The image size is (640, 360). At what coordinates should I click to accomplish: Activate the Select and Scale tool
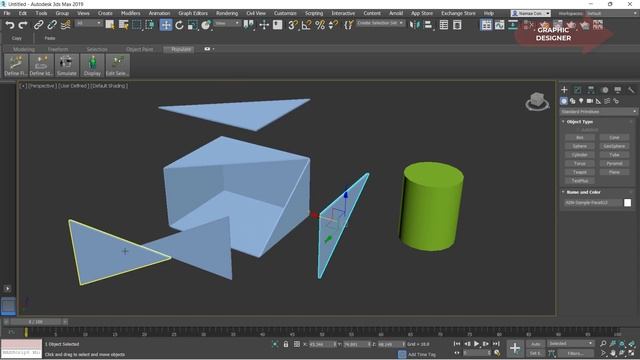coord(192,25)
